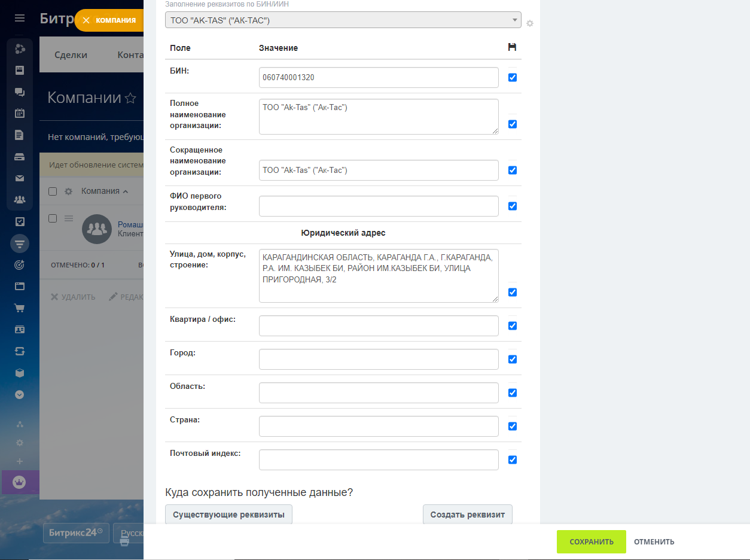Toggle the Страна checkbox

pyautogui.click(x=513, y=427)
